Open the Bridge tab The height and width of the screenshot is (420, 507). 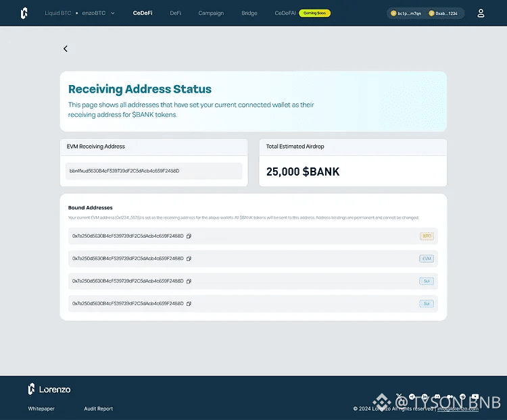coord(249,14)
